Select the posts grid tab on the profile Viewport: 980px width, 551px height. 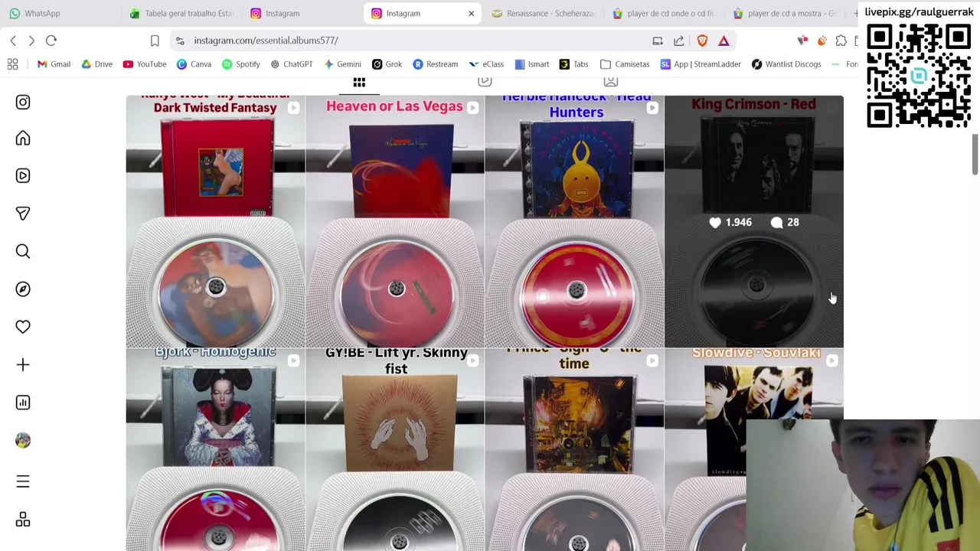359,83
